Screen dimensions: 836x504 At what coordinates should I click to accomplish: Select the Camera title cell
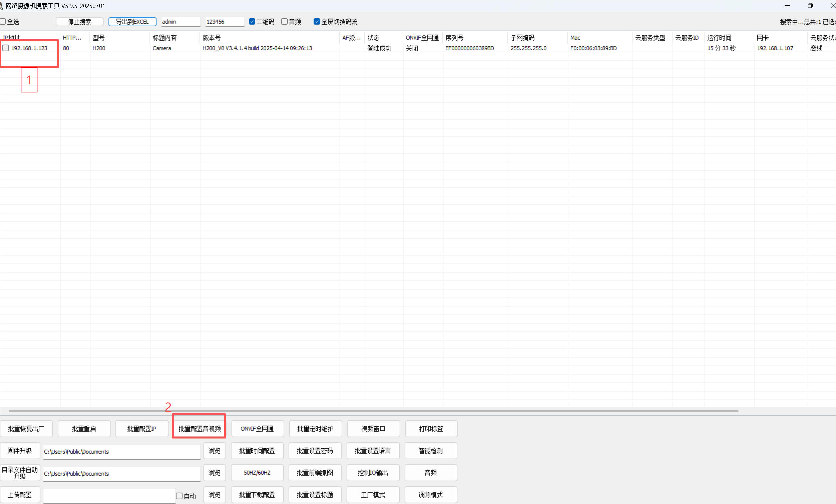162,48
